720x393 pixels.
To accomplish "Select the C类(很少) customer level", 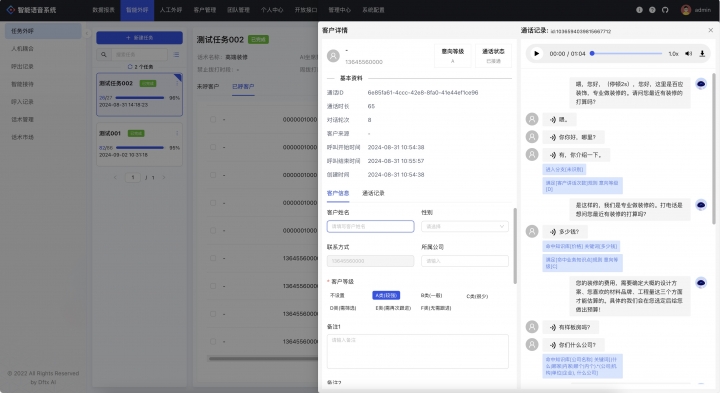I will [x=477, y=296].
